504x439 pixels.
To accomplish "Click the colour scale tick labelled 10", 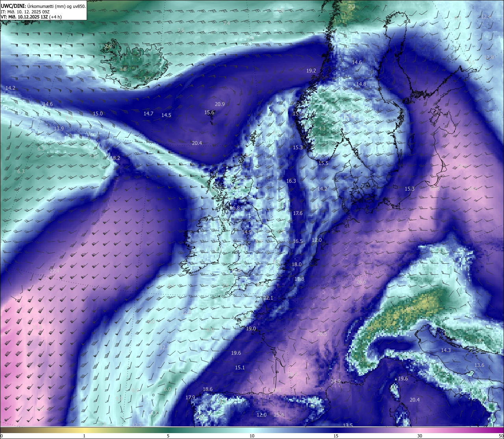I will pos(252,436).
